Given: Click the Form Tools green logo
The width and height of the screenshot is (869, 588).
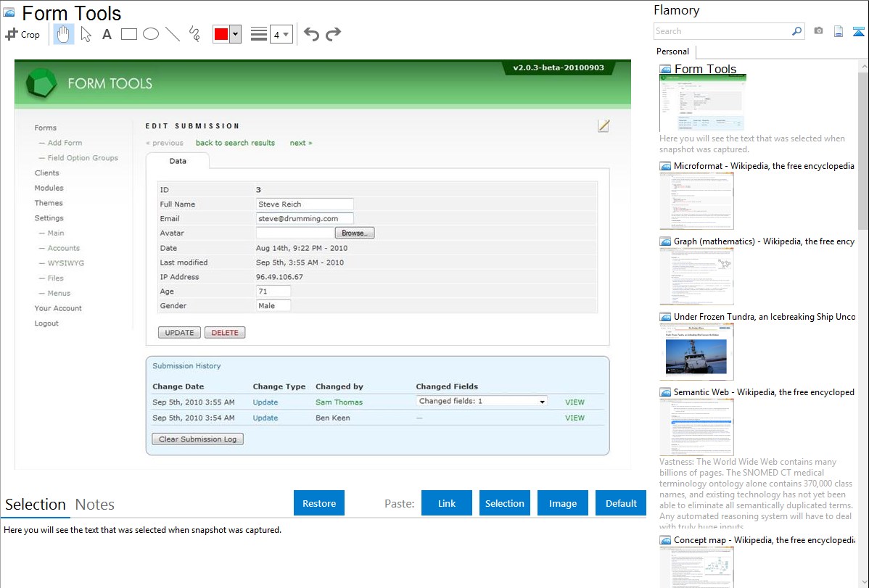Looking at the screenshot, I should [x=41, y=83].
